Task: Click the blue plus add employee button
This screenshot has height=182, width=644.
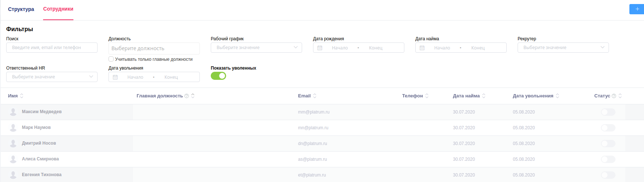Action: [637, 9]
